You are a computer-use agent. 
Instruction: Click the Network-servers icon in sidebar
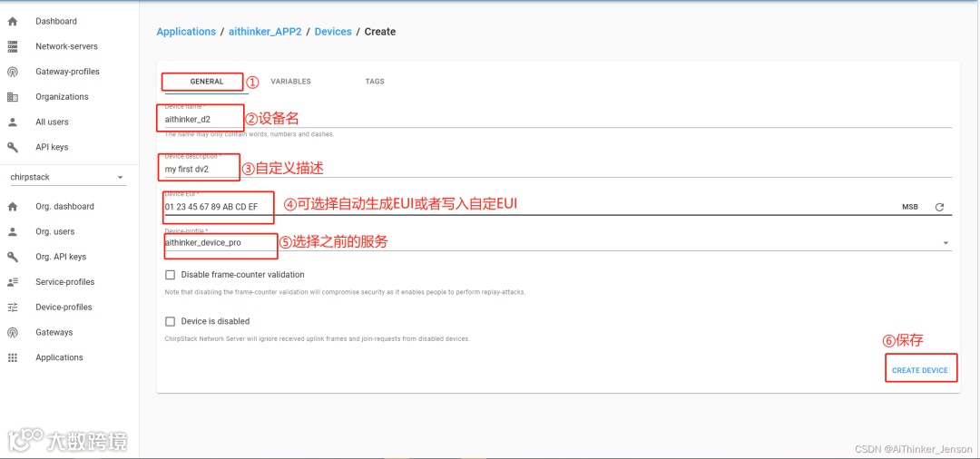13,46
